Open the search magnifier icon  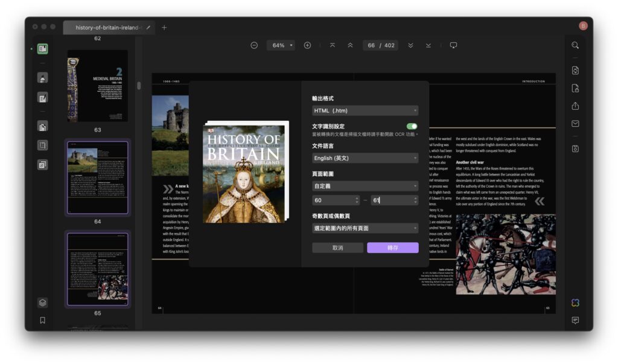[575, 45]
